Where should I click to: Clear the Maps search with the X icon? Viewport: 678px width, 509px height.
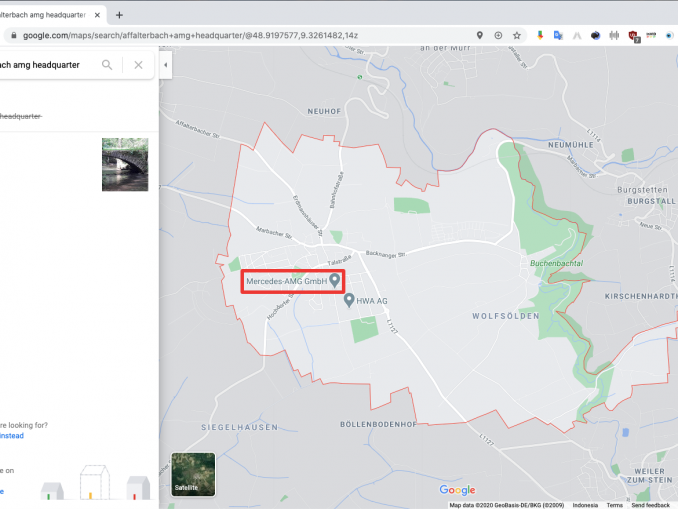138,65
